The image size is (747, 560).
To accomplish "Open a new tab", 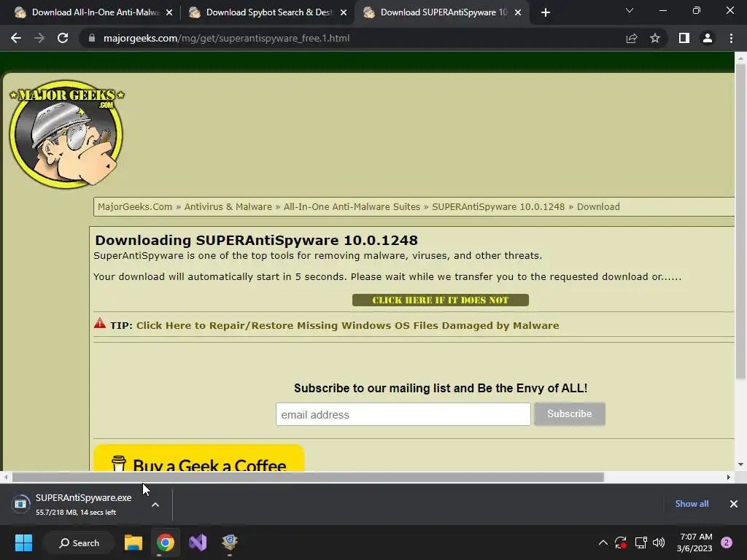I will click(546, 12).
